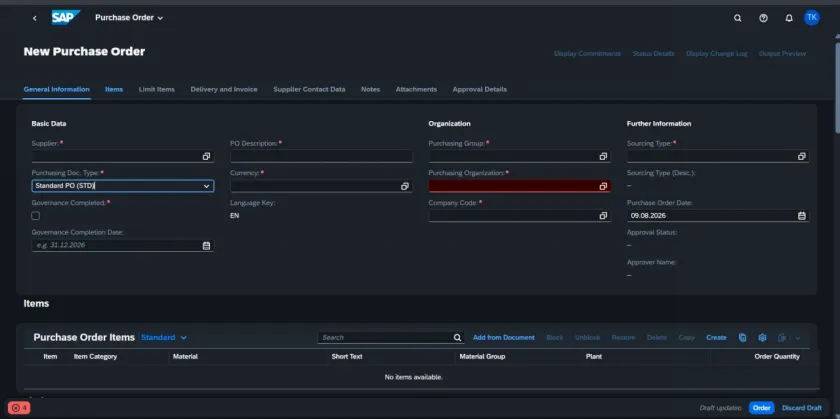Open the search in the shell bar
The height and width of the screenshot is (419, 840).
[738, 18]
